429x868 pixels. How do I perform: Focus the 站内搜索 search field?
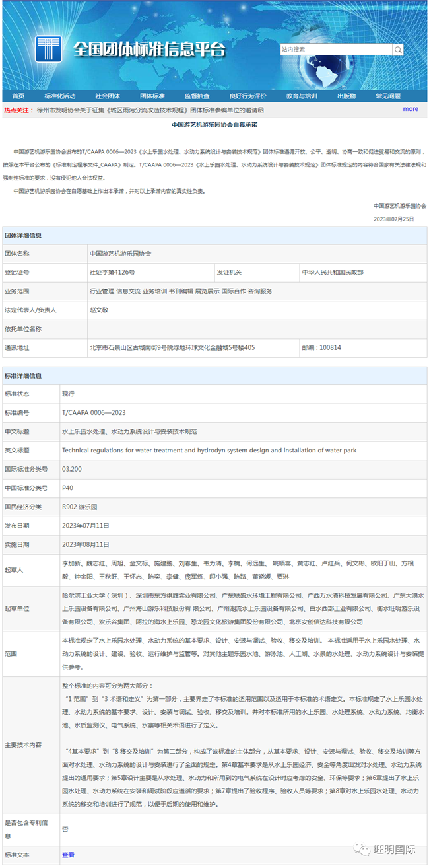336,50
